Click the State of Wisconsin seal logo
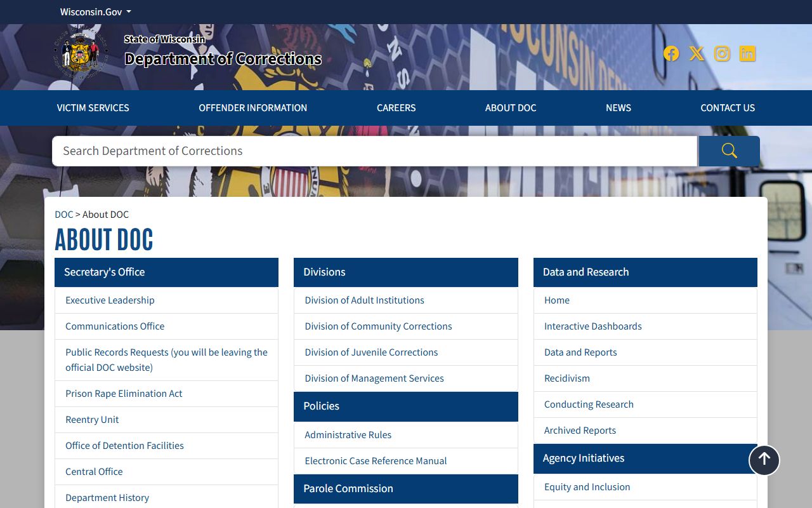Screen dimensions: 812x508 click(x=81, y=55)
